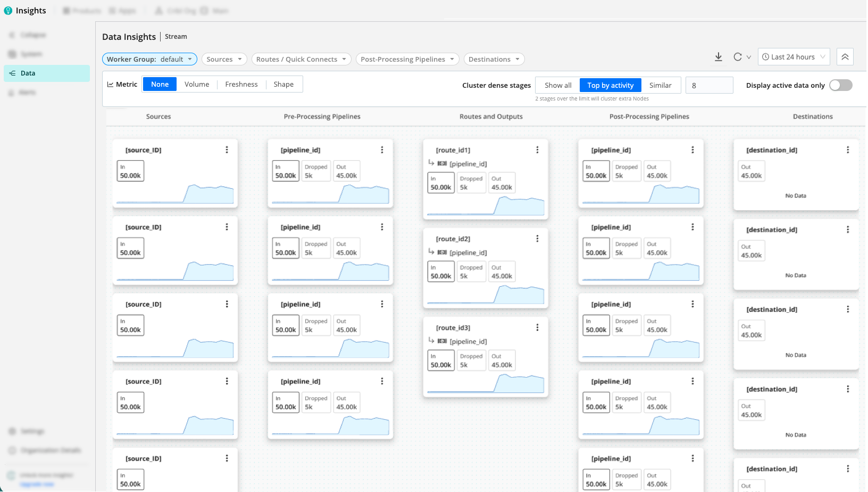This screenshot has height=492, width=868.
Task: Choose Top by activity clustering option
Action: 611,85
